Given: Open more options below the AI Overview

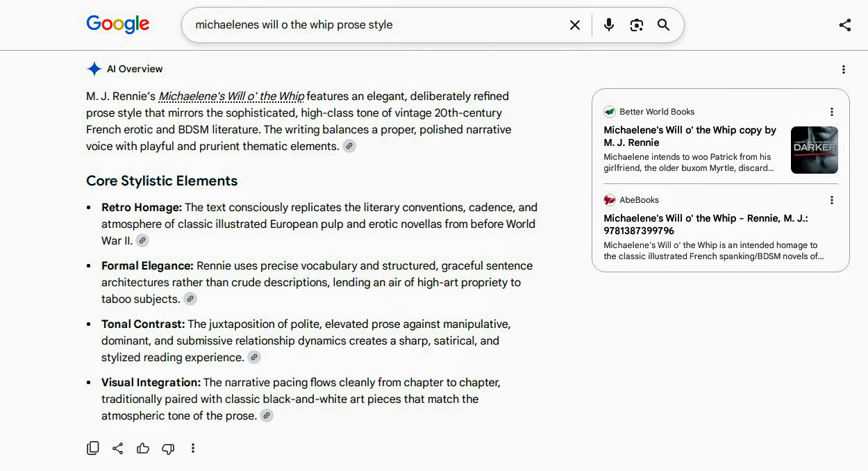Looking at the screenshot, I should [x=193, y=448].
